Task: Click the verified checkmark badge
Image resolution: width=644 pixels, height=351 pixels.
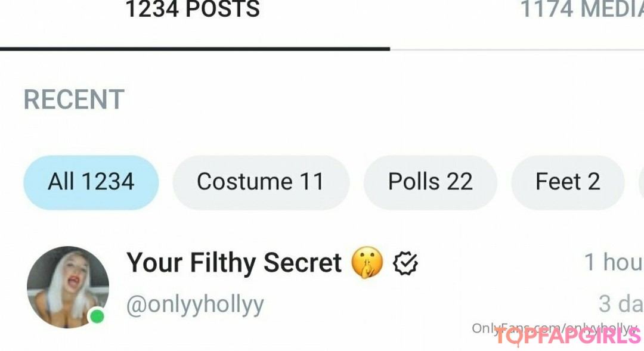Action: pos(405,263)
